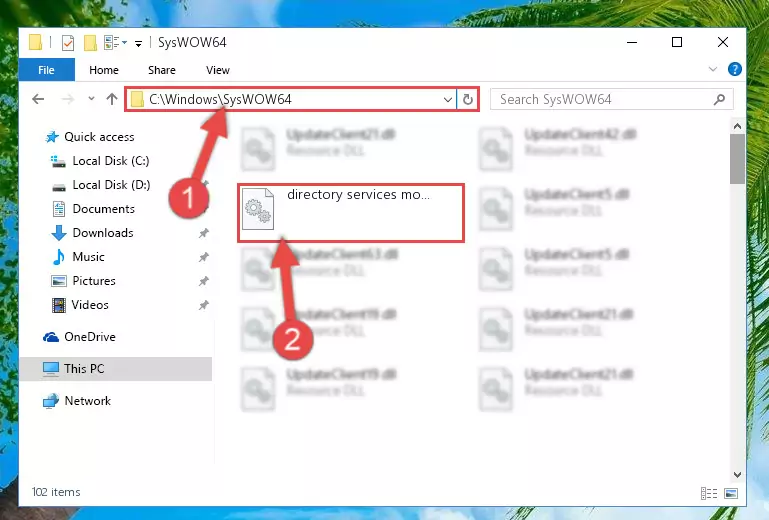Screen dimensions: 769x520
Task: Click the pin icon next to Downloads
Action: click(204, 234)
